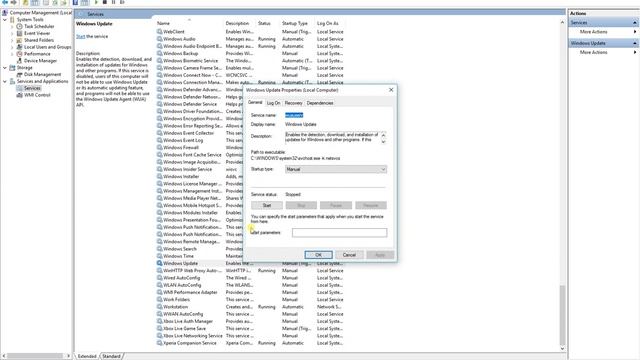This screenshot has height=360, width=640.
Task: Click the gear icon beside Xbox Live Game Save
Action: pos(160,328)
